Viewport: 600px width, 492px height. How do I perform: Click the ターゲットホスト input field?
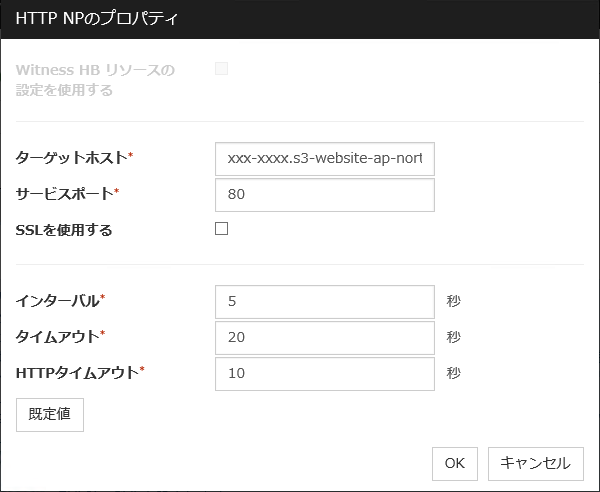click(324, 158)
